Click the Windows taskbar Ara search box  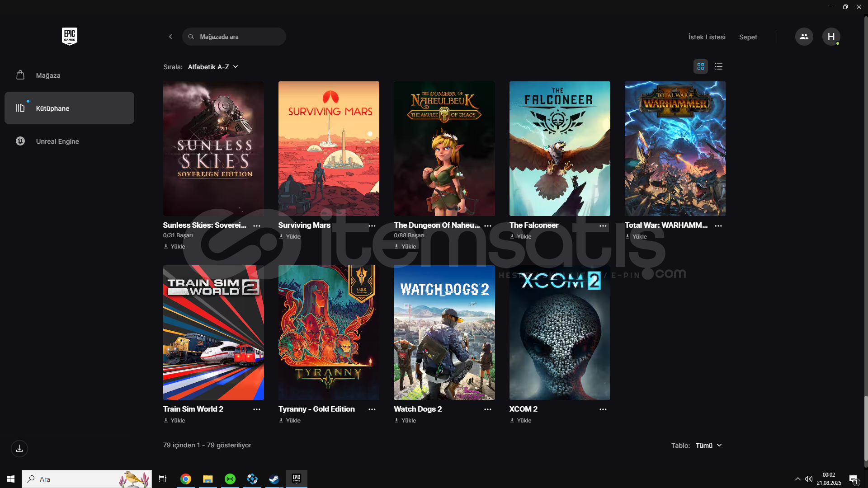click(87, 479)
